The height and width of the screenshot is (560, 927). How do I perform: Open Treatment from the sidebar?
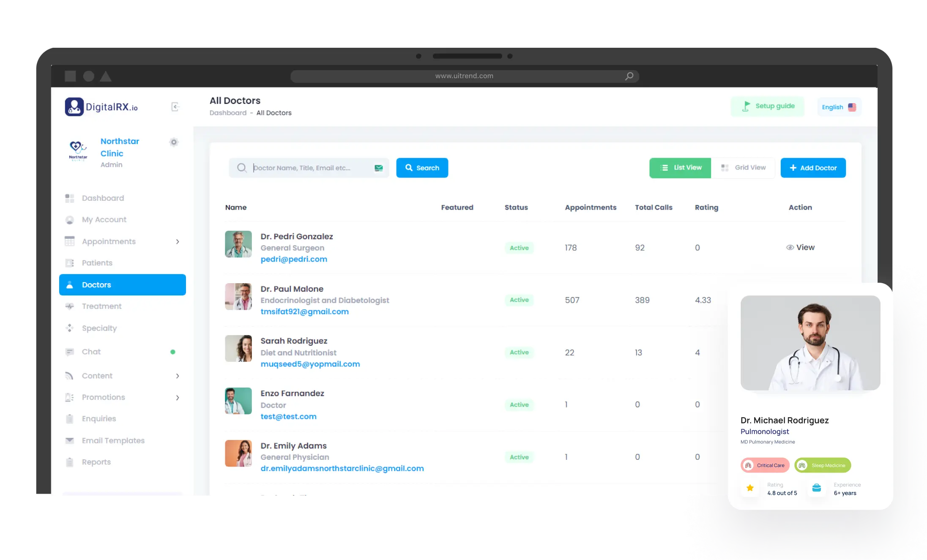click(101, 306)
